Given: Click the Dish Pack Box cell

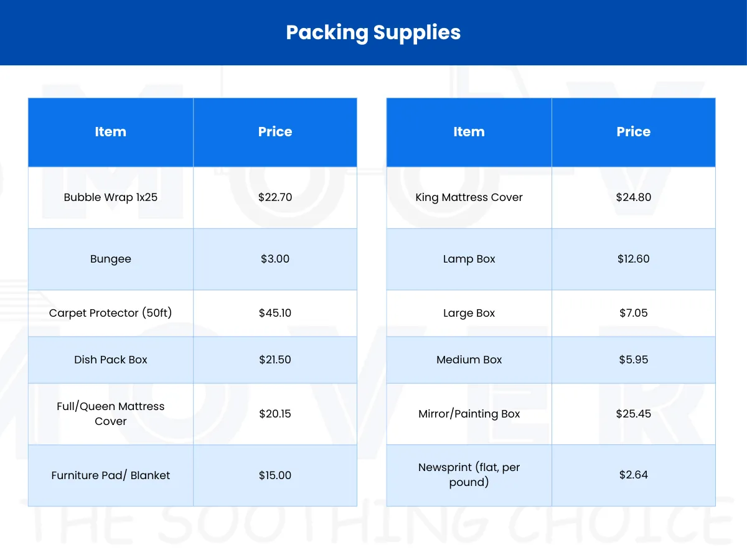Looking at the screenshot, I should tap(111, 360).
